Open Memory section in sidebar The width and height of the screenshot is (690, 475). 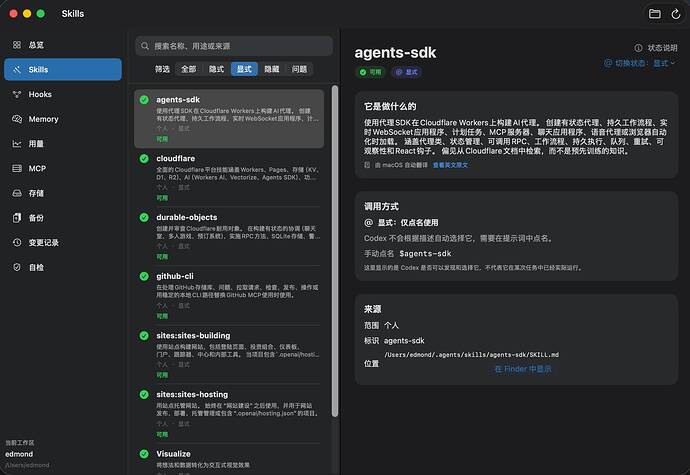pos(63,119)
